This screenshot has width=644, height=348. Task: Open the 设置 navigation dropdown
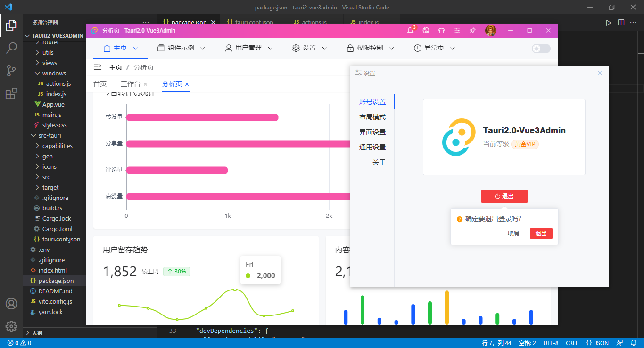(x=309, y=48)
